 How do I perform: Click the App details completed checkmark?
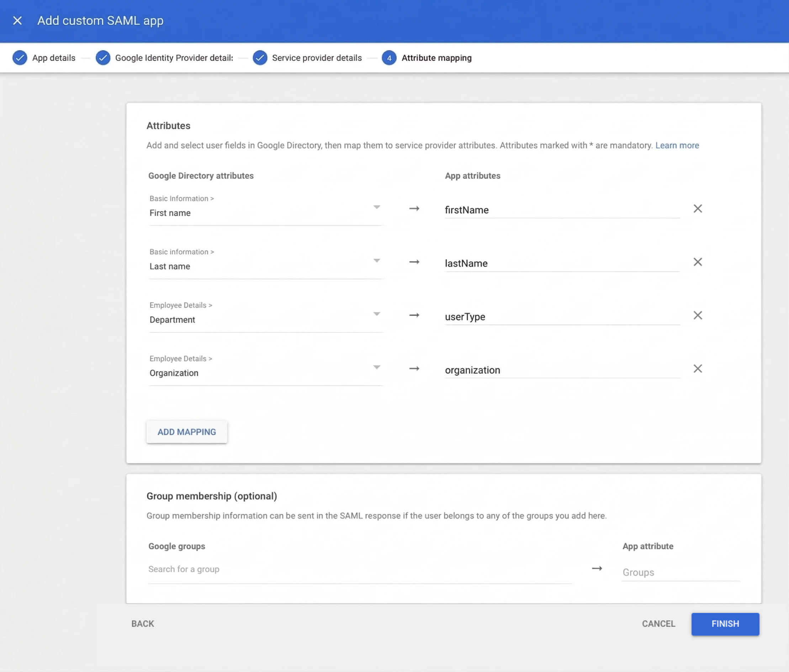(x=20, y=58)
